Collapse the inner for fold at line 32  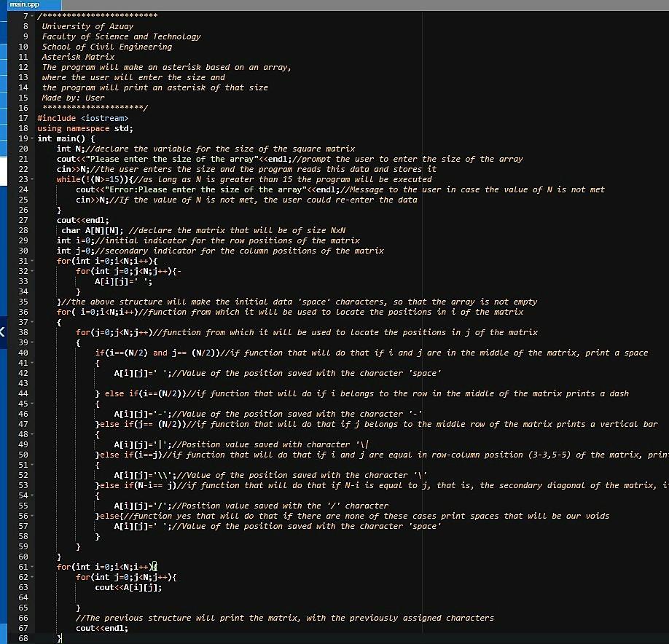pos(32,271)
